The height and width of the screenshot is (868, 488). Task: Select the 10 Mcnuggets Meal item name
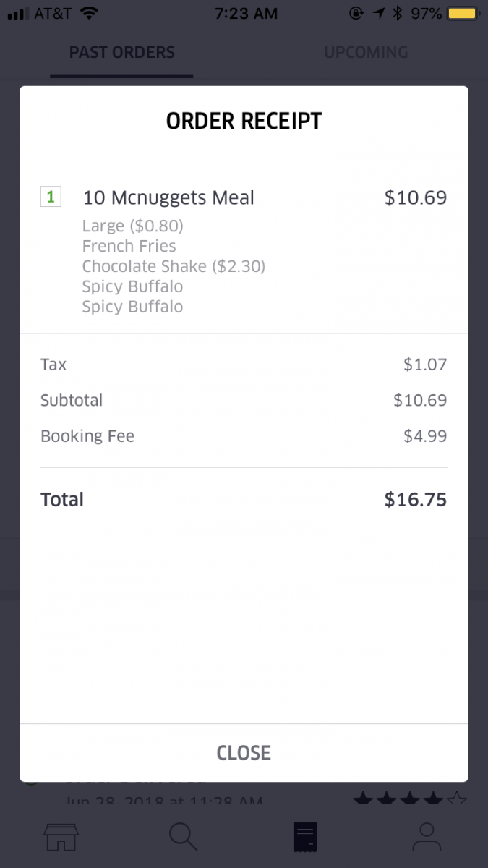(x=168, y=197)
